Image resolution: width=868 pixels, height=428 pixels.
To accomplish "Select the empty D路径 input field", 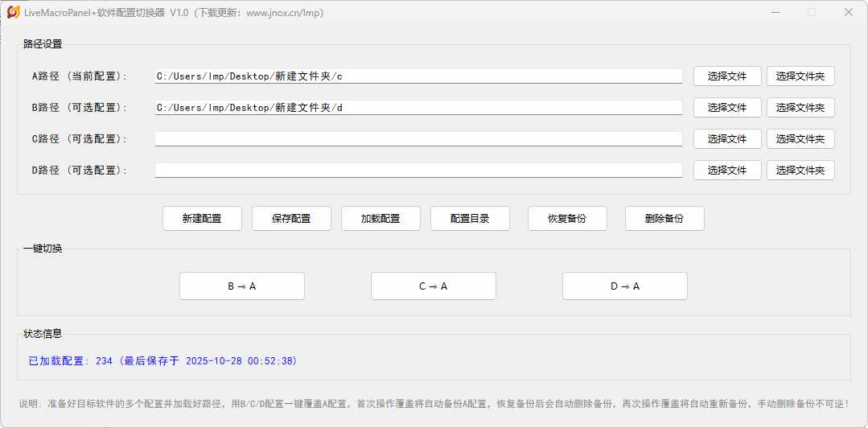I will point(418,171).
